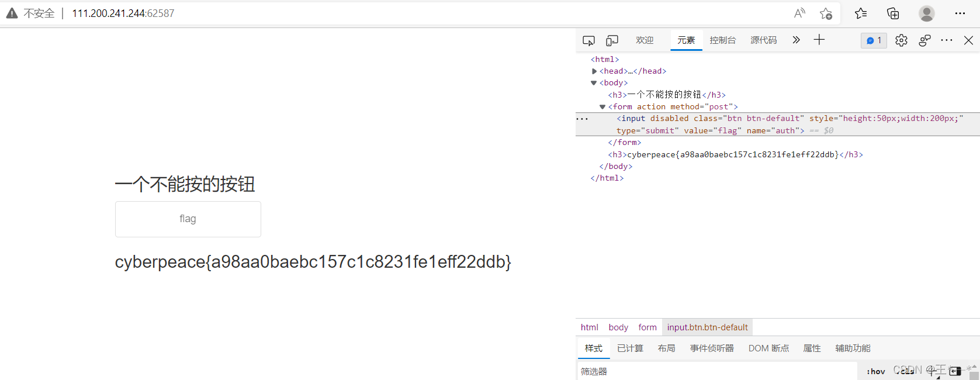Select the html opening tag line
The height and width of the screenshot is (380, 980).
point(605,59)
